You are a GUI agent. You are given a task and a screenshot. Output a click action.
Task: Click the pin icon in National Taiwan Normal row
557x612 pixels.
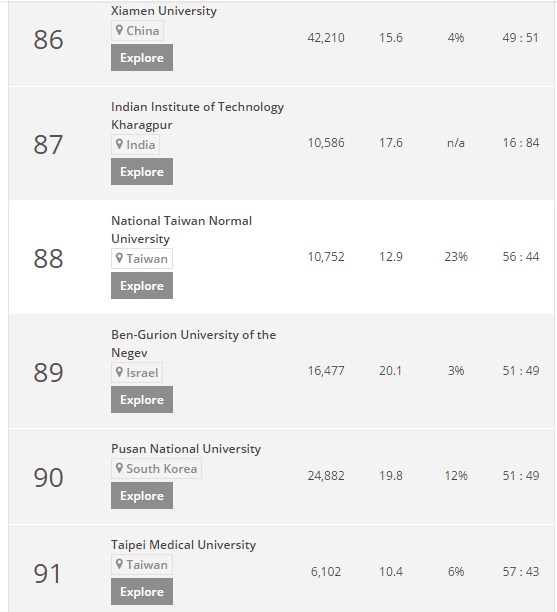pos(119,258)
